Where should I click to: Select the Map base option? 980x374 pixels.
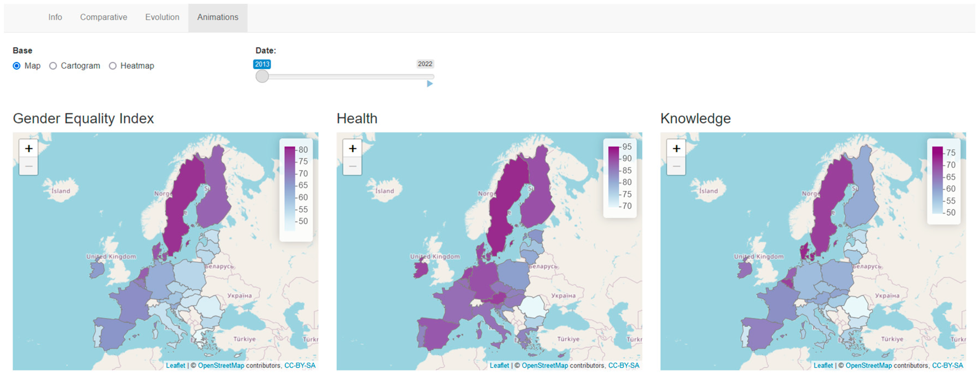pos(17,66)
